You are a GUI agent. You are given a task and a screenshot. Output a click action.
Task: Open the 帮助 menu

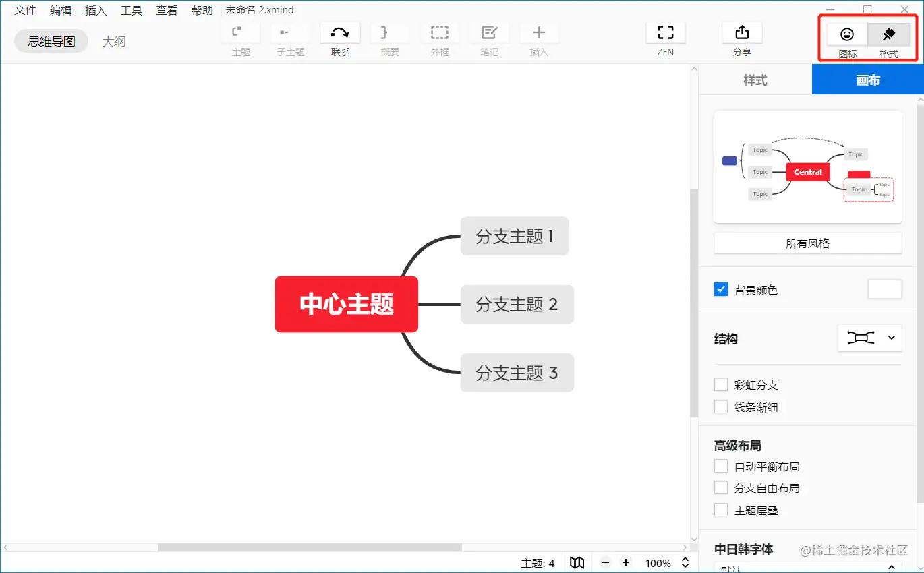click(202, 10)
